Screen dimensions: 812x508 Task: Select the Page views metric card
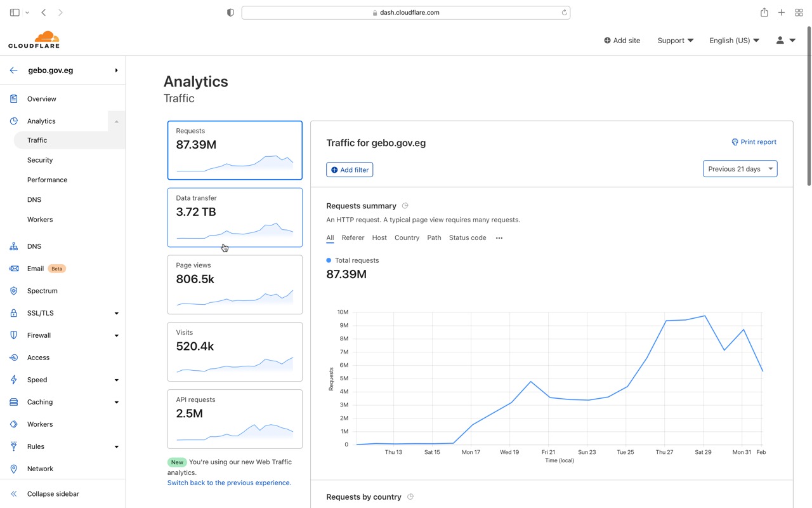pos(235,284)
